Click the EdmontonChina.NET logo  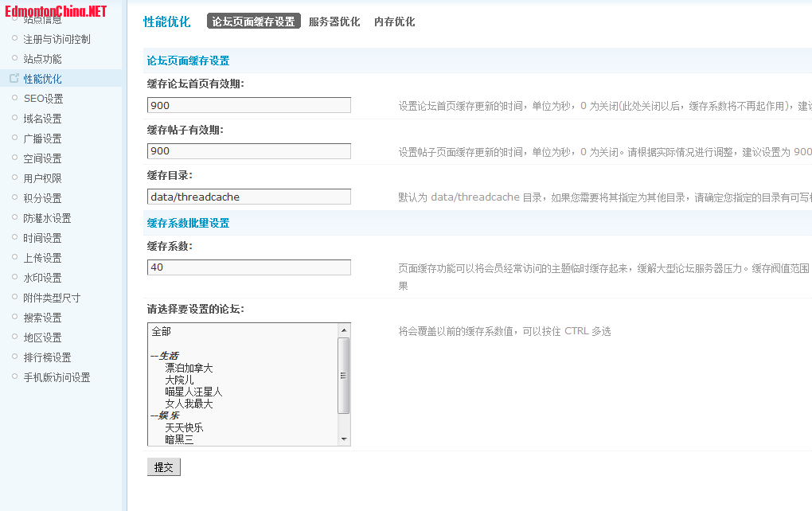click(54, 11)
